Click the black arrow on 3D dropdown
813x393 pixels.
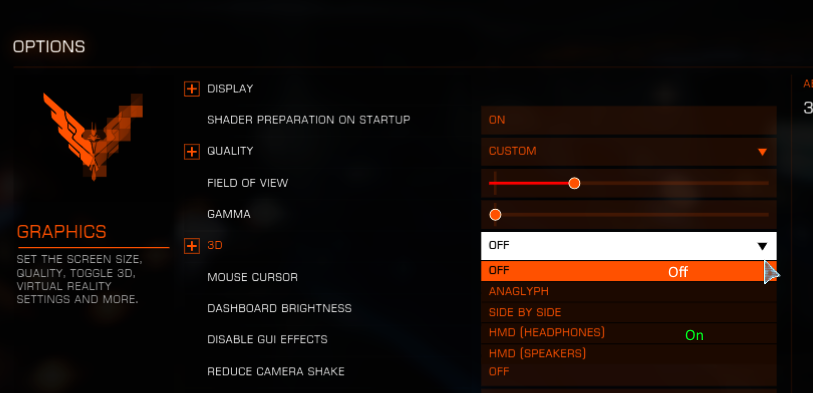point(762,246)
